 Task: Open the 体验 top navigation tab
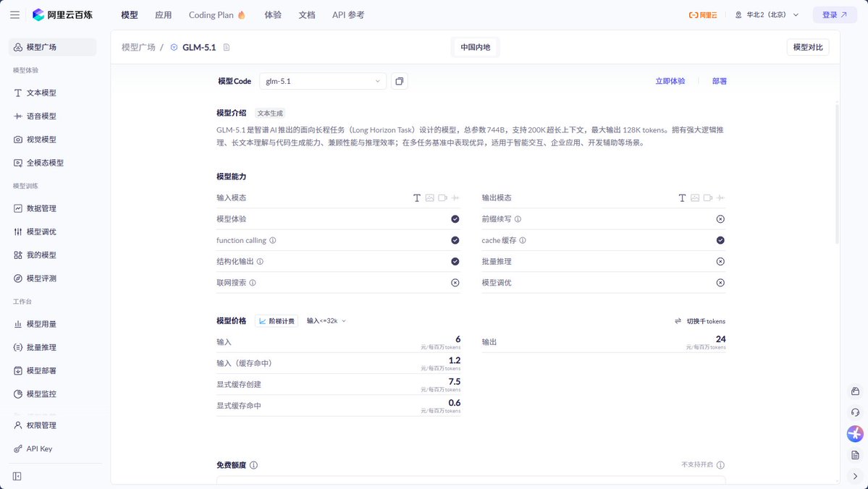(x=273, y=15)
